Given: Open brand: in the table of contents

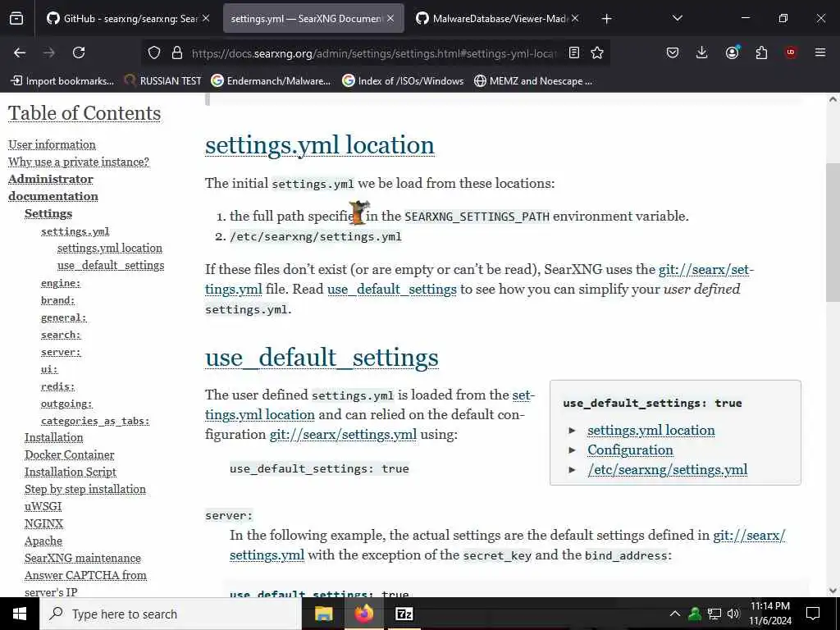Looking at the screenshot, I should (58, 300).
